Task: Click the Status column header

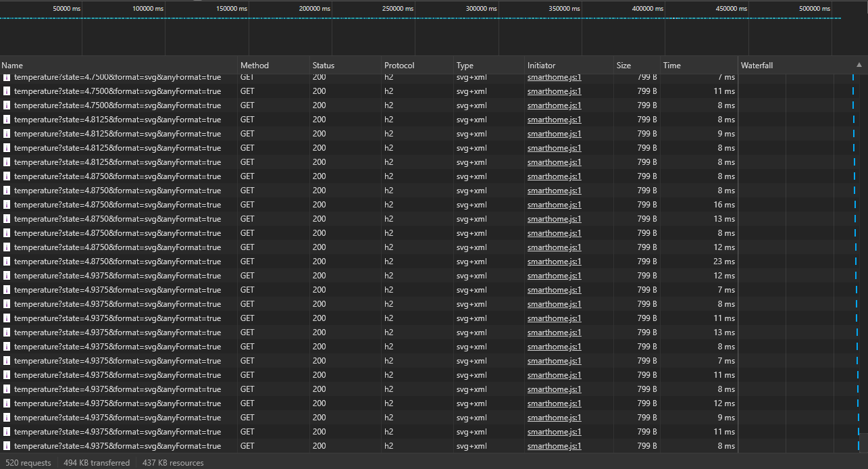Action: [x=324, y=66]
